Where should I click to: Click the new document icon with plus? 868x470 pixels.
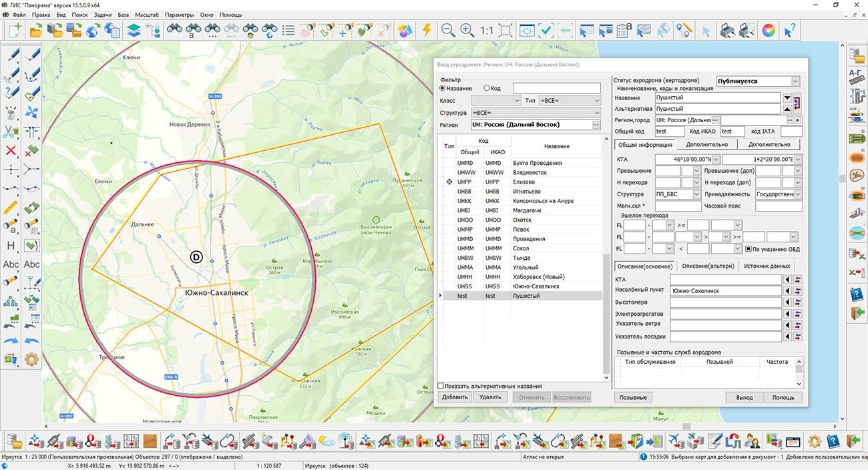tap(14, 30)
